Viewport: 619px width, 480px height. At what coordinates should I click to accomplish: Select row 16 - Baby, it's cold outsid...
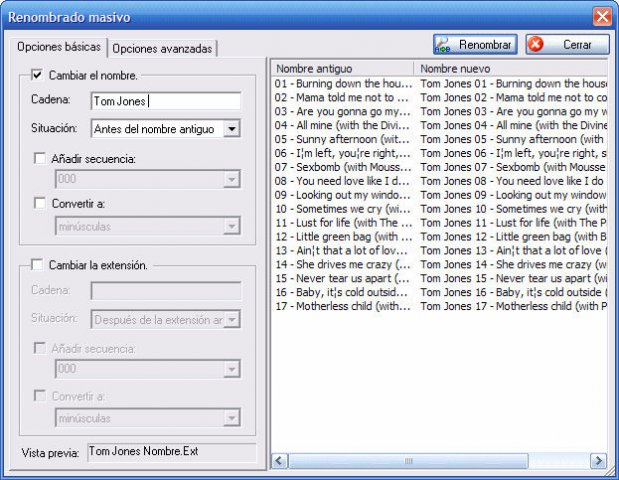point(343,292)
